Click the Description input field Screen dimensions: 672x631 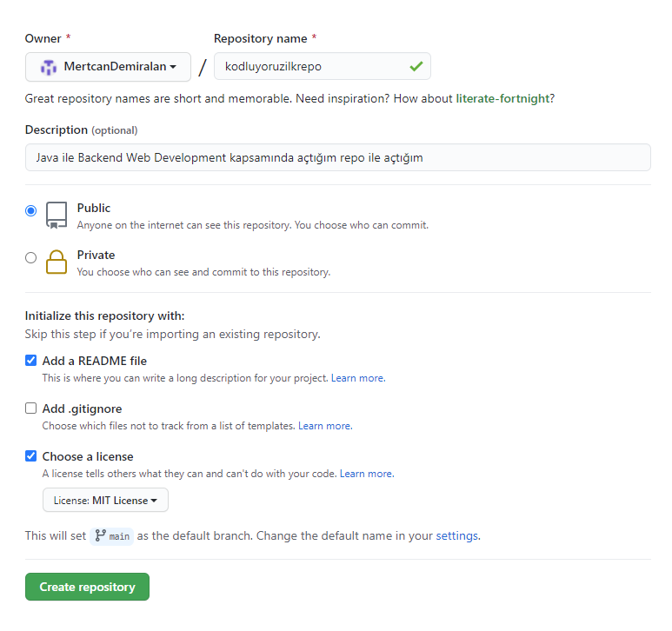[337, 157]
